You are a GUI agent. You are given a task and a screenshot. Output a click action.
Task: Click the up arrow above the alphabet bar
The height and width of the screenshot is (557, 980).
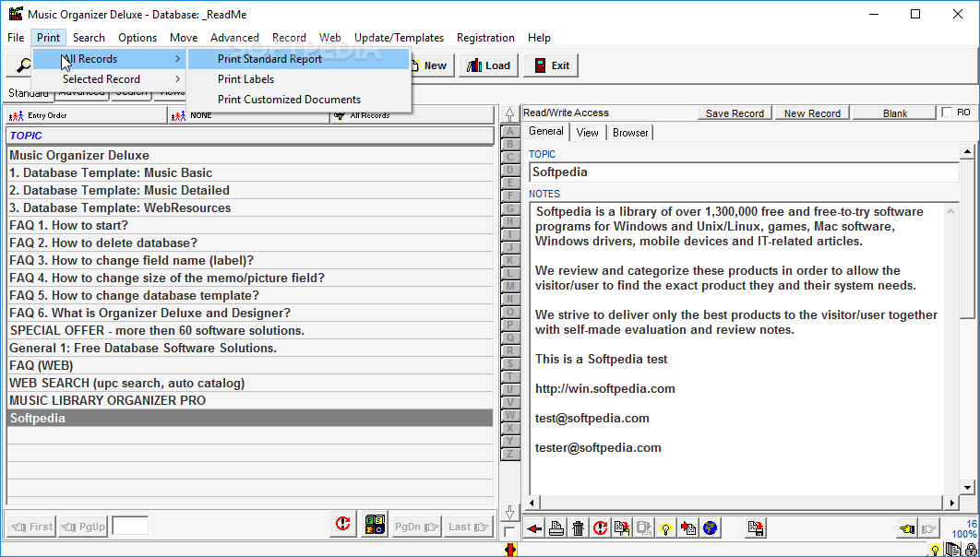tap(510, 115)
